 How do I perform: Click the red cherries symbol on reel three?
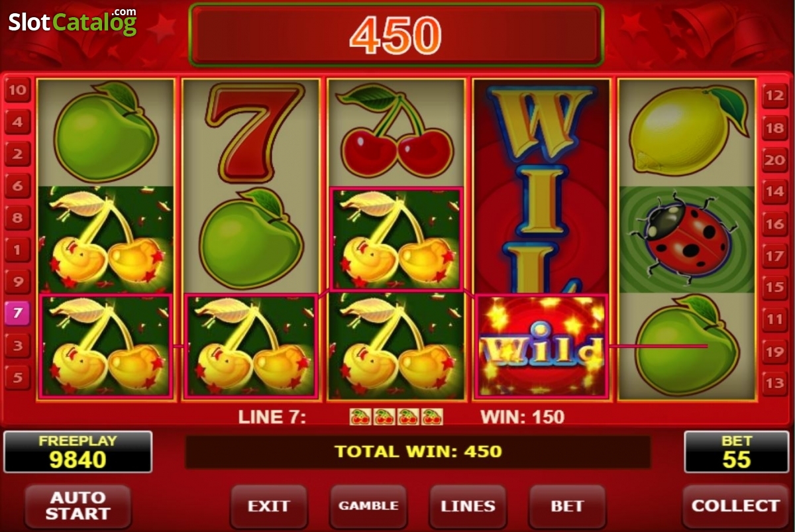coord(395,132)
